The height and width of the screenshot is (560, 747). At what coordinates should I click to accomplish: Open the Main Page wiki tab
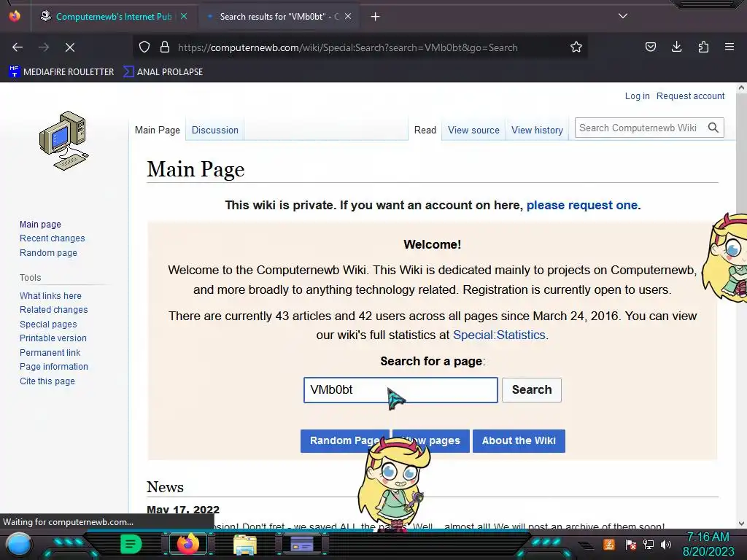[158, 130]
